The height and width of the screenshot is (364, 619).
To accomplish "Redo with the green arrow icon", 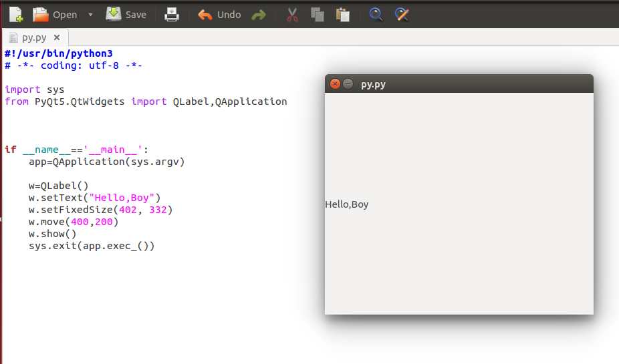I will [x=259, y=15].
